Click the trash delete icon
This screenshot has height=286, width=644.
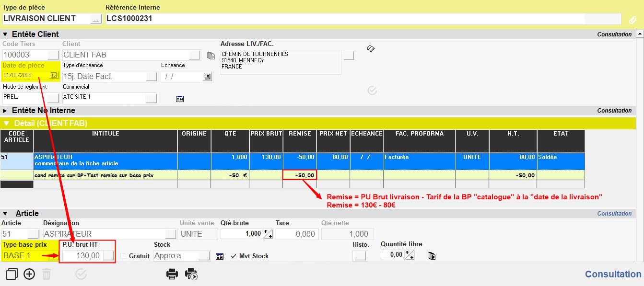point(47,274)
